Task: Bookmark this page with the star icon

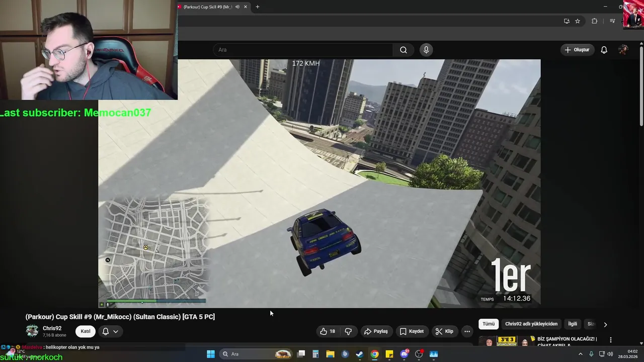Action: tap(578, 21)
